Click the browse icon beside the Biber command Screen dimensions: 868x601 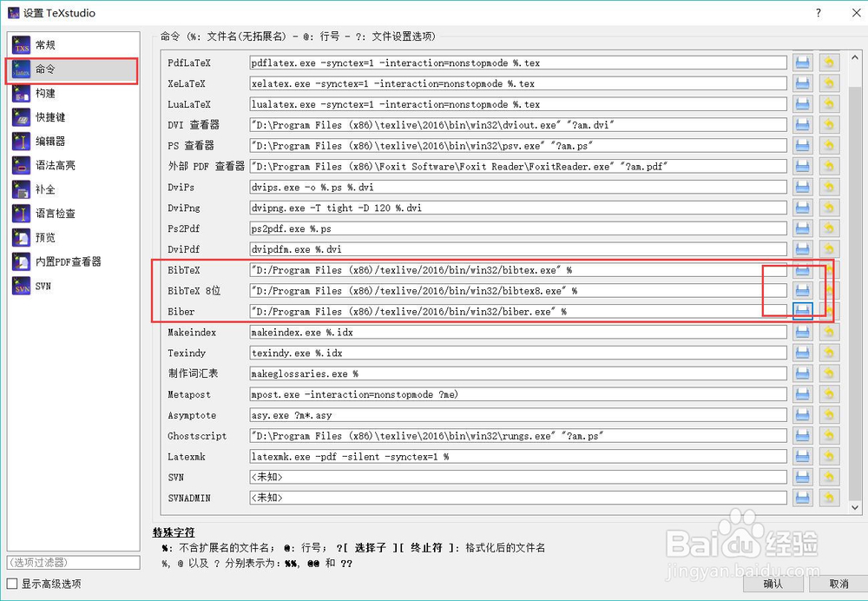[x=802, y=311]
